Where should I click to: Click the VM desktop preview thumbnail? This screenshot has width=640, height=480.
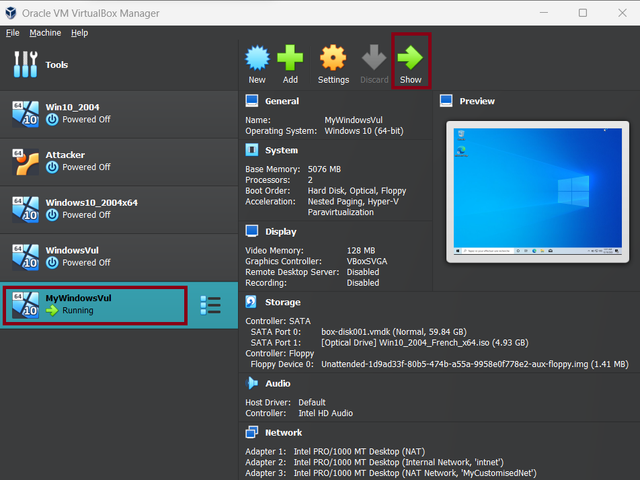click(x=538, y=191)
